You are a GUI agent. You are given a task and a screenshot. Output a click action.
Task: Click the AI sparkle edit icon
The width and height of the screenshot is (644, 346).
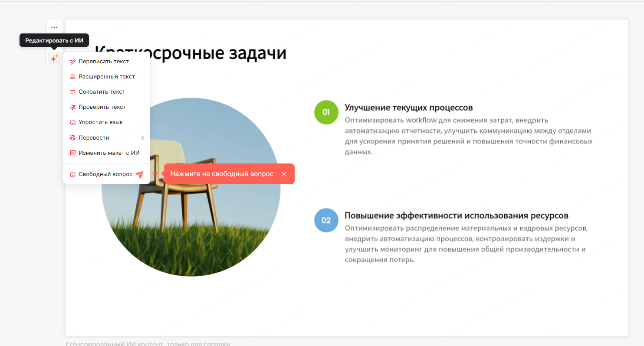[54, 59]
